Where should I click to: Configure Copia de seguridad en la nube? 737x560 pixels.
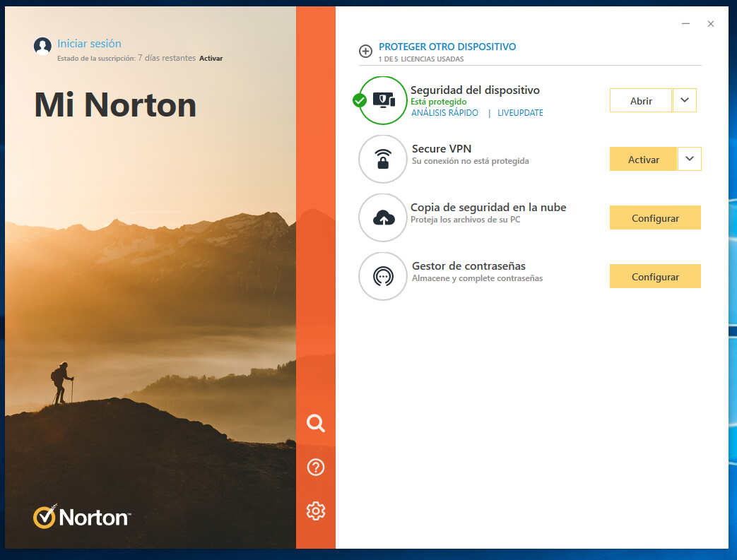(655, 218)
